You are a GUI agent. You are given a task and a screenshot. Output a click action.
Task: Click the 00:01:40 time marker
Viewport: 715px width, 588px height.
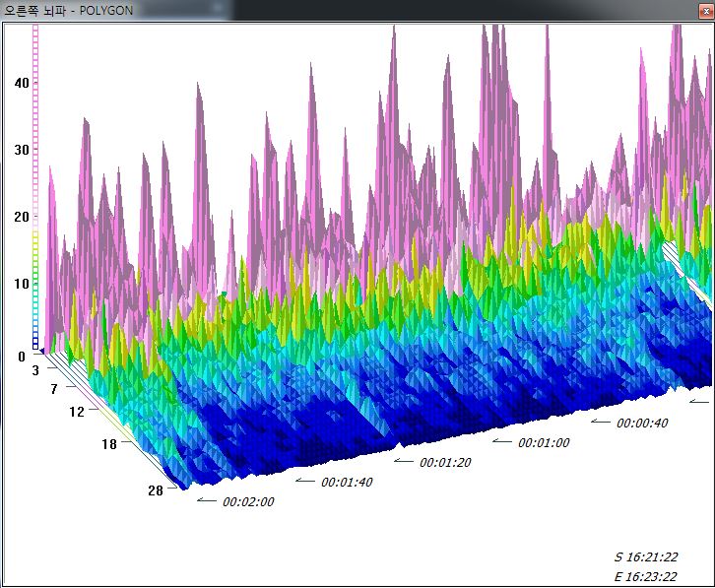click(x=347, y=482)
